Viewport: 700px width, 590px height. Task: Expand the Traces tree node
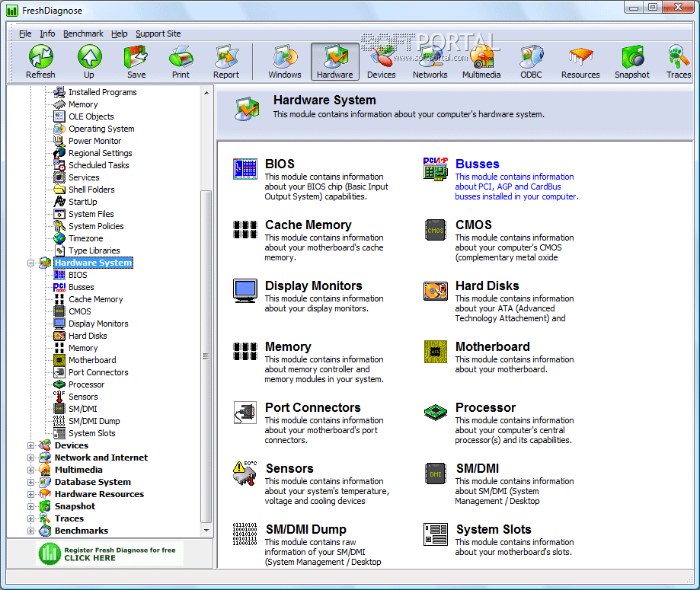30,518
